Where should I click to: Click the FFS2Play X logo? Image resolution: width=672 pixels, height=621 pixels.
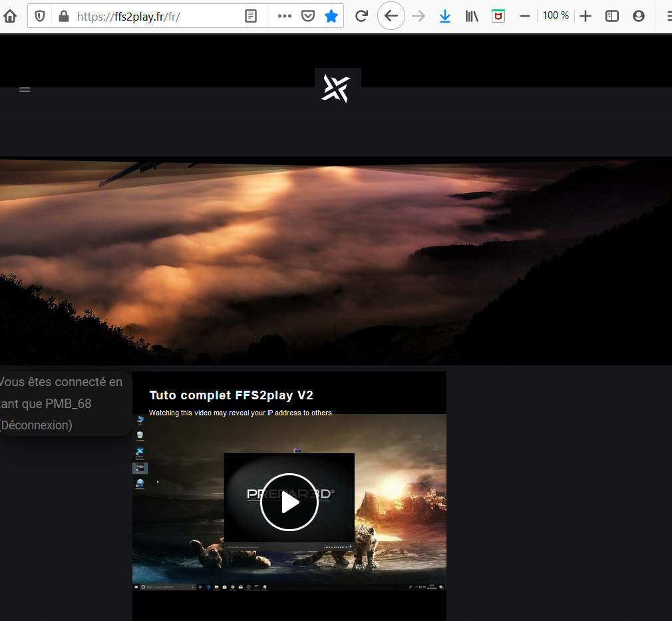(336, 89)
